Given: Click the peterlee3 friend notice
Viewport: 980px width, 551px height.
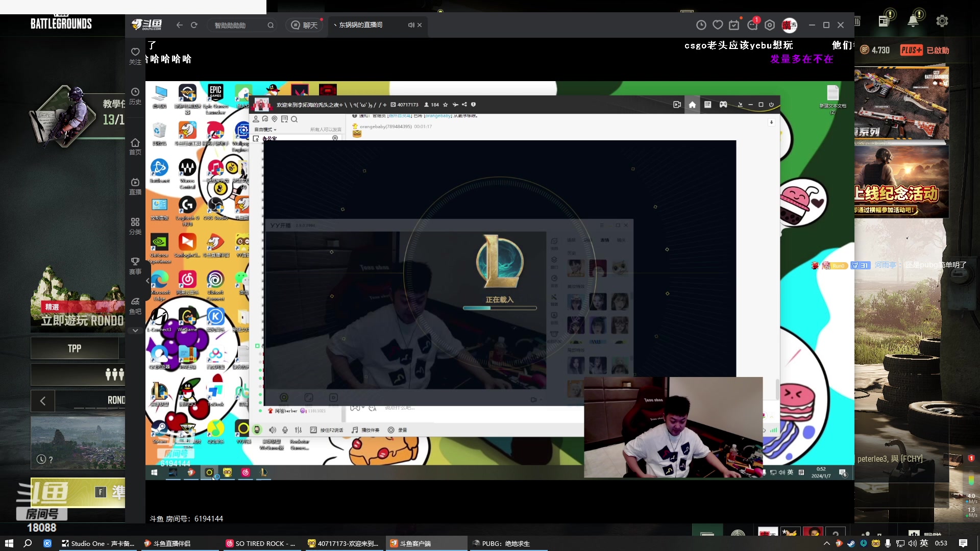Looking at the screenshot, I should click(x=890, y=459).
